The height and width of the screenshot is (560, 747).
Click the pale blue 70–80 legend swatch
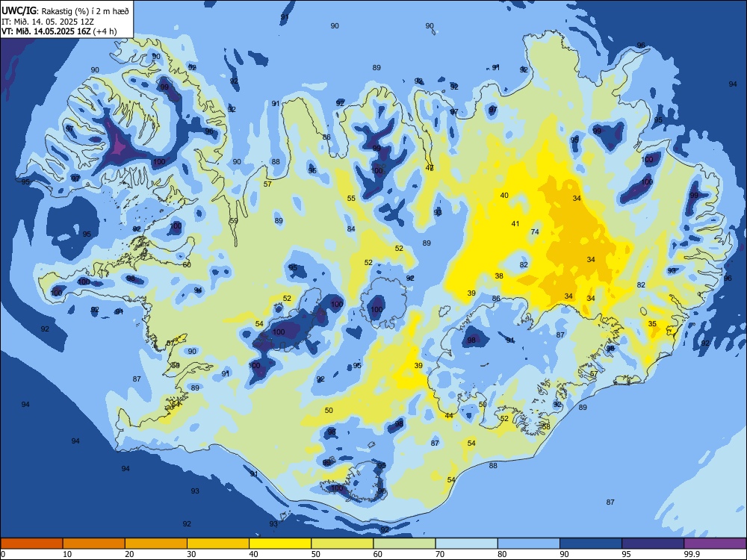[x=466, y=544]
